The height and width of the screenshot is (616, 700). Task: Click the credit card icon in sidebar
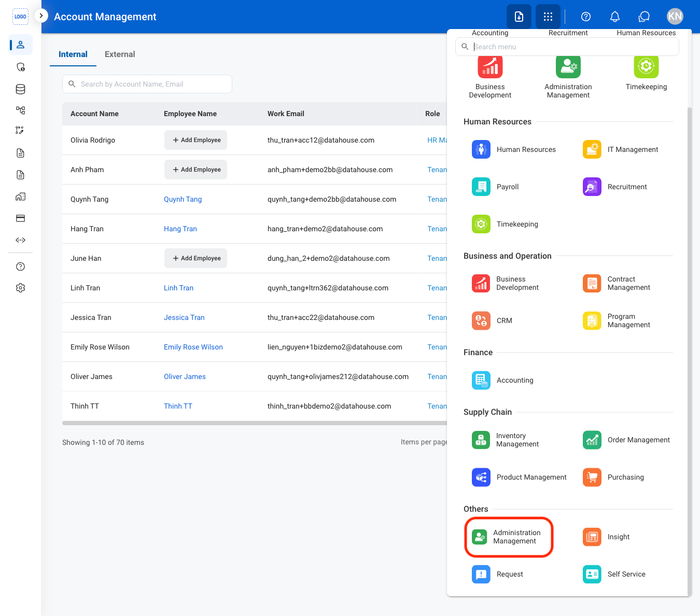pos(21,218)
